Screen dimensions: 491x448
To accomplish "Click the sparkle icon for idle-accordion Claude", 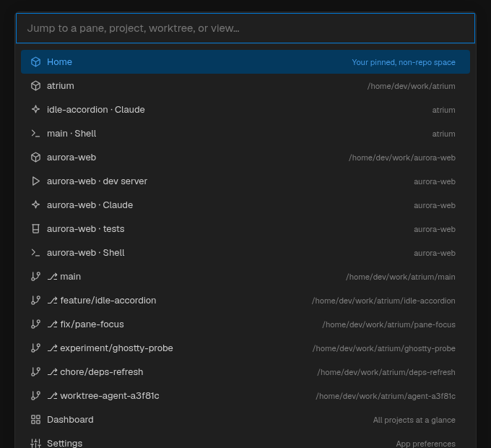I will point(35,109).
